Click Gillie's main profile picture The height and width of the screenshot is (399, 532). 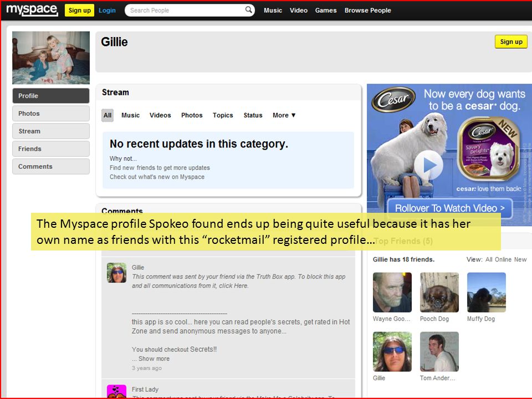51,58
